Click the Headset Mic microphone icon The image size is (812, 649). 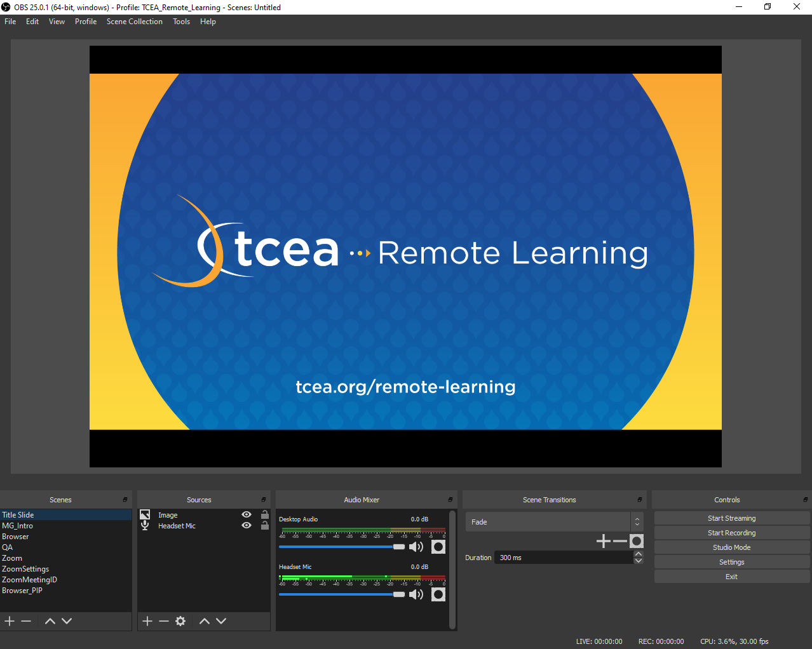tap(145, 526)
